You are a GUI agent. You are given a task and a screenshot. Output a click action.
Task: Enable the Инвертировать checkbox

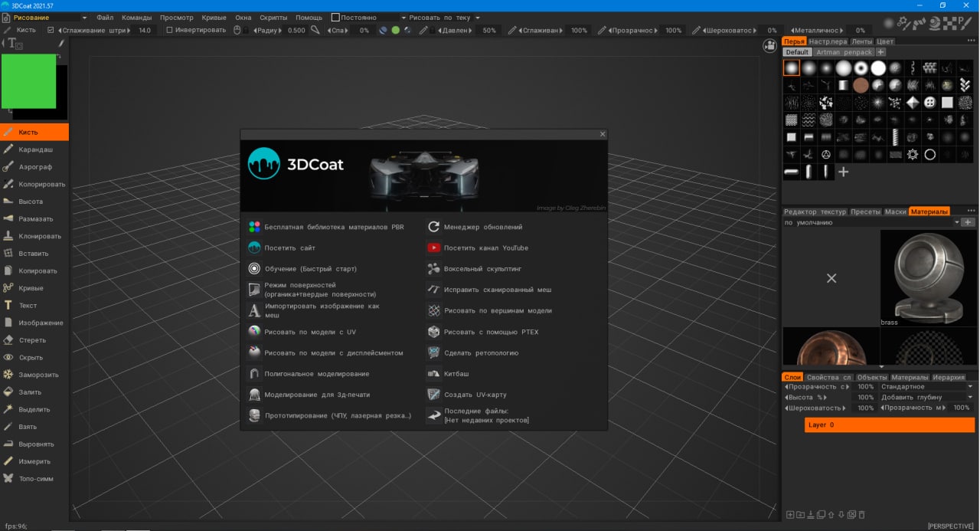[x=169, y=31]
